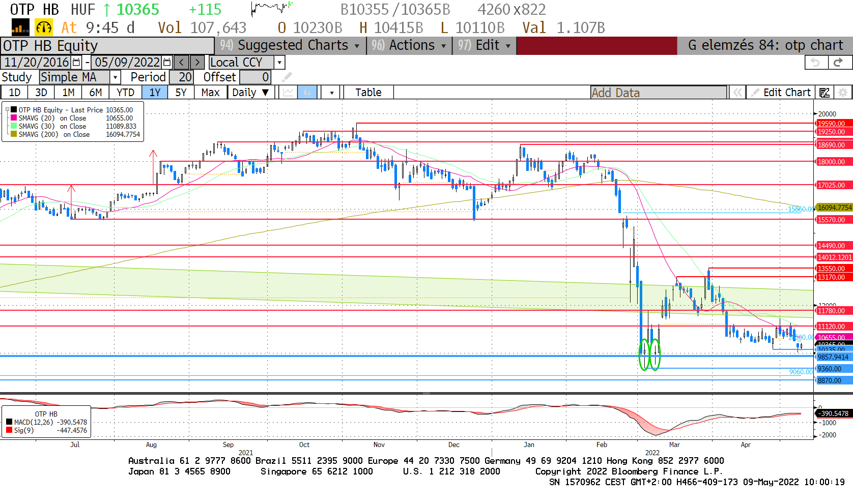
Task: Click the Edit Chart button
Action: click(x=781, y=93)
